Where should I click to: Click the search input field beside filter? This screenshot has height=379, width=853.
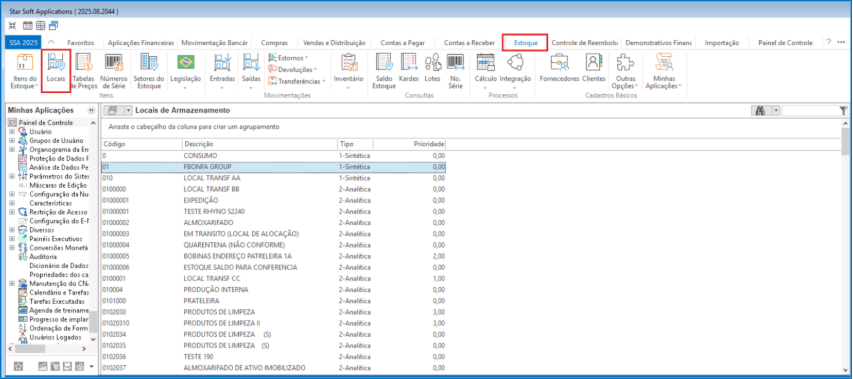point(810,111)
